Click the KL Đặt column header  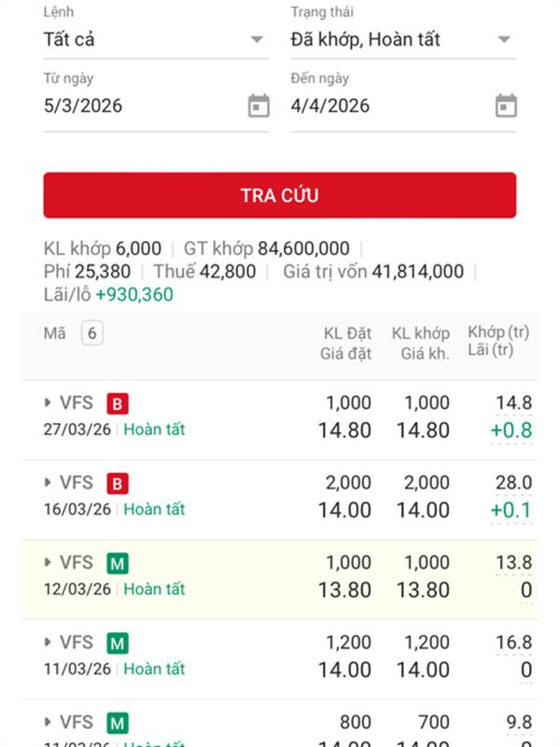[x=346, y=333]
